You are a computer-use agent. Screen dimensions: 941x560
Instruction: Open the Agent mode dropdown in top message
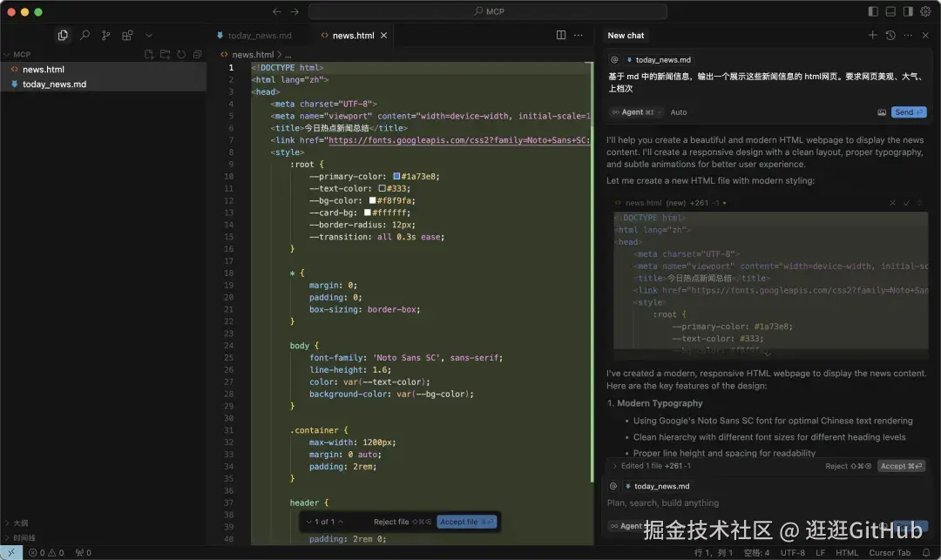tap(636, 112)
